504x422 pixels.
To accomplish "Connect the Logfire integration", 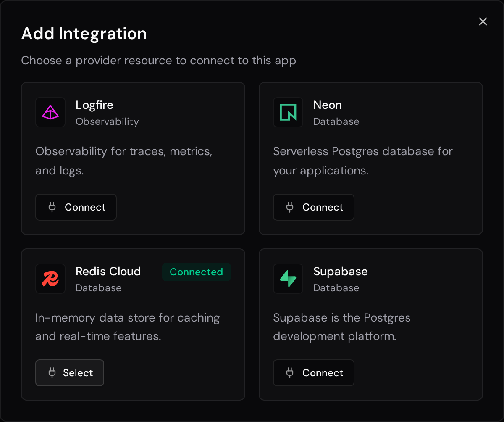I will click(x=76, y=207).
